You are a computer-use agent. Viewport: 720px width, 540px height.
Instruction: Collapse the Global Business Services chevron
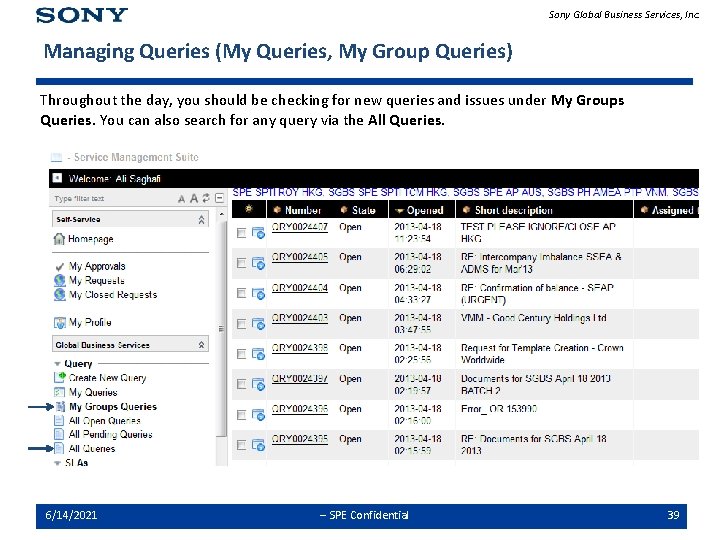(201, 344)
